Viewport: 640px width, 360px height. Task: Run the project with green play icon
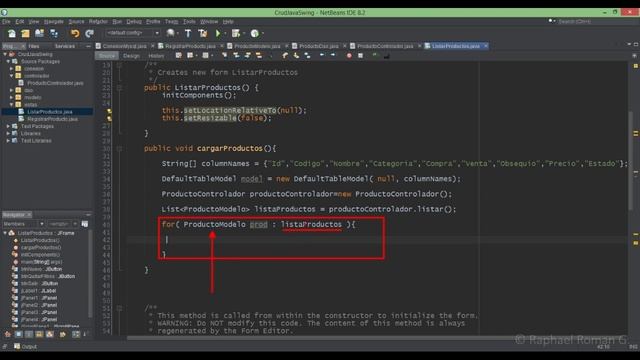click(218, 33)
